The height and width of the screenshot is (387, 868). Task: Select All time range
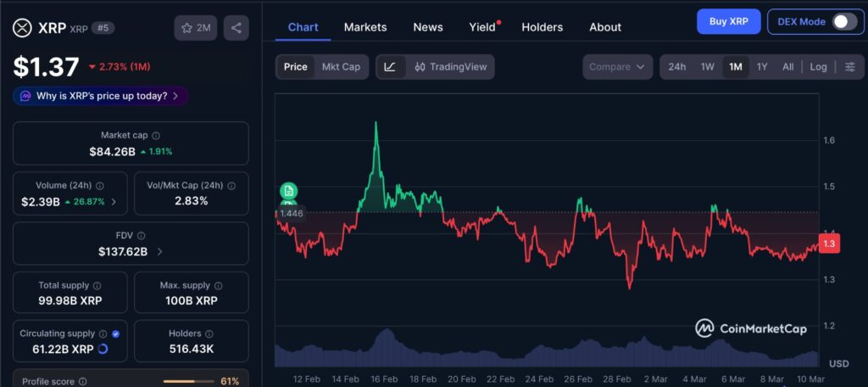pyautogui.click(x=787, y=67)
